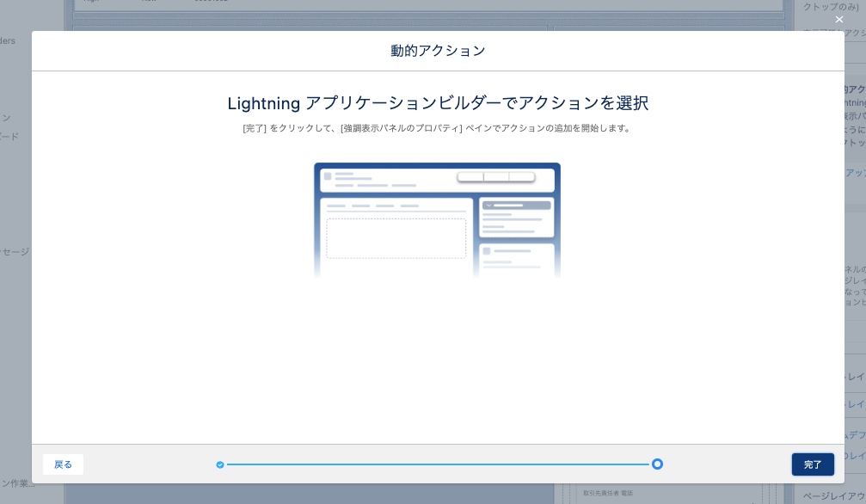Click the 戻る button to go back
Screen dimensions: 866x504
pyautogui.click(x=62, y=464)
